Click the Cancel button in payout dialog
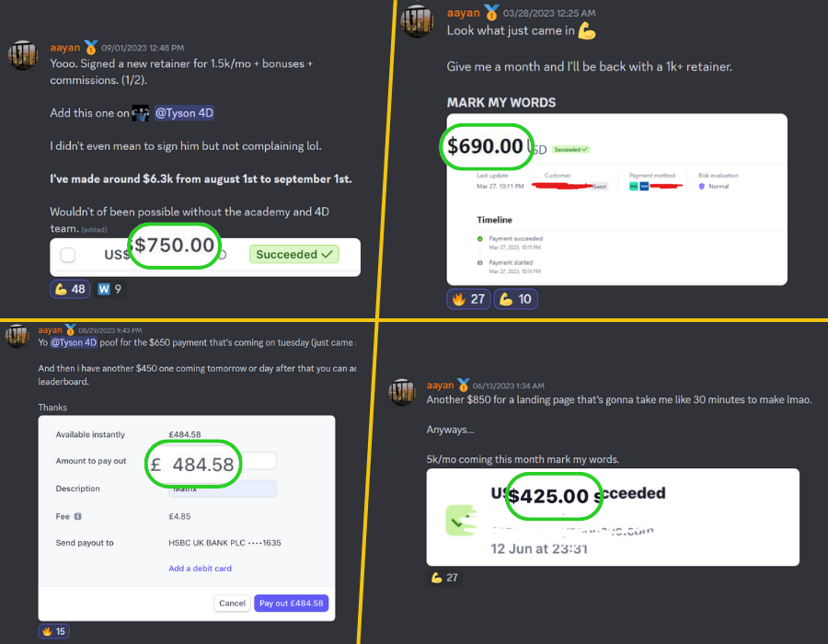828x644 pixels. tap(232, 603)
